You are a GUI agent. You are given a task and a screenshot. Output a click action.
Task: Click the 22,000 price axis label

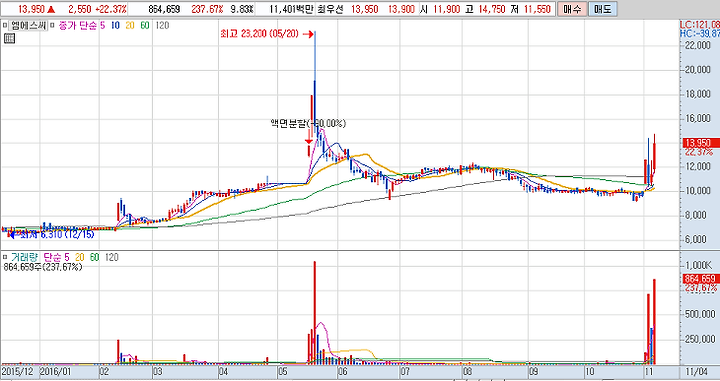coord(698,45)
